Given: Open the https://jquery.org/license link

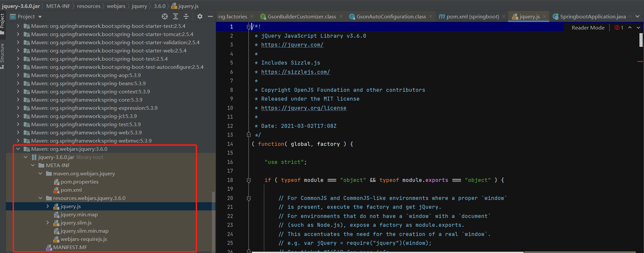Looking at the screenshot, I should tap(304, 108).
